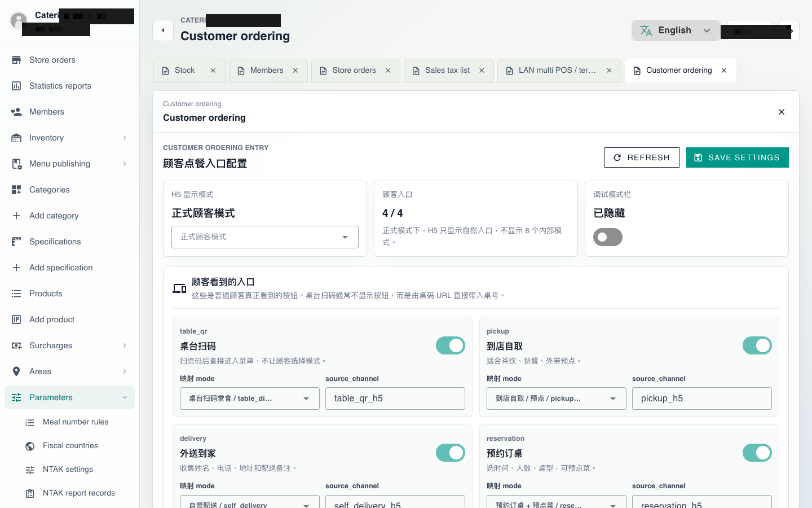Image resolution: width=812 pixels, height=508 pixels.
Task: Click the Add category plus icon
Action: click(x=16, y=216)
